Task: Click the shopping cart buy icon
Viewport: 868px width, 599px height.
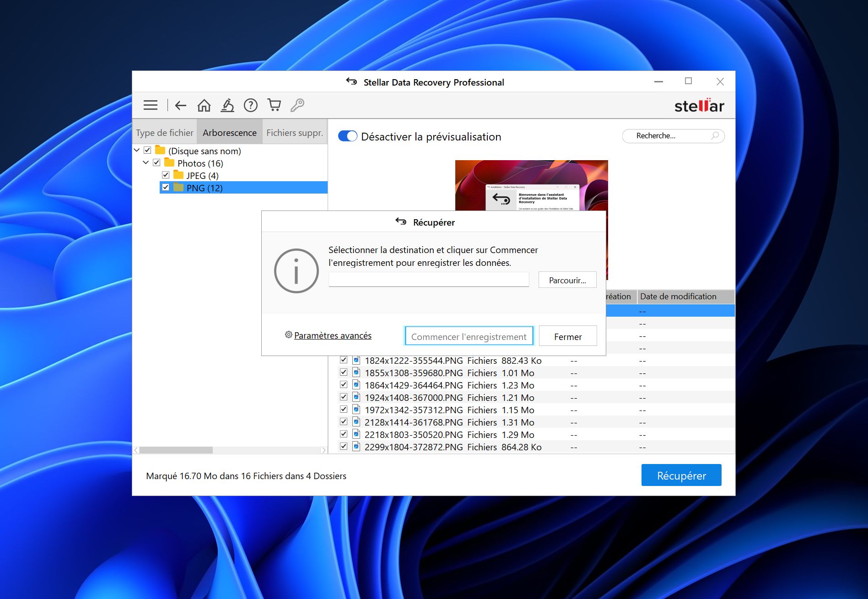Action: point(274,105)
